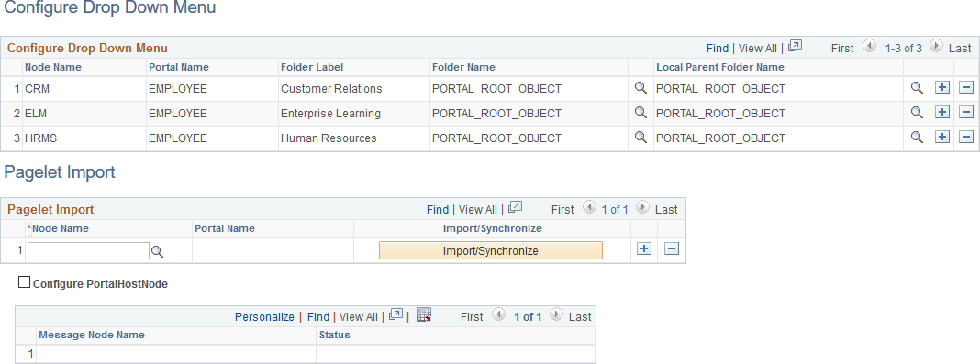Select the Local Parent Folder Name column header
Viewport: 980px width, 364px height.
tap(720, 67)
